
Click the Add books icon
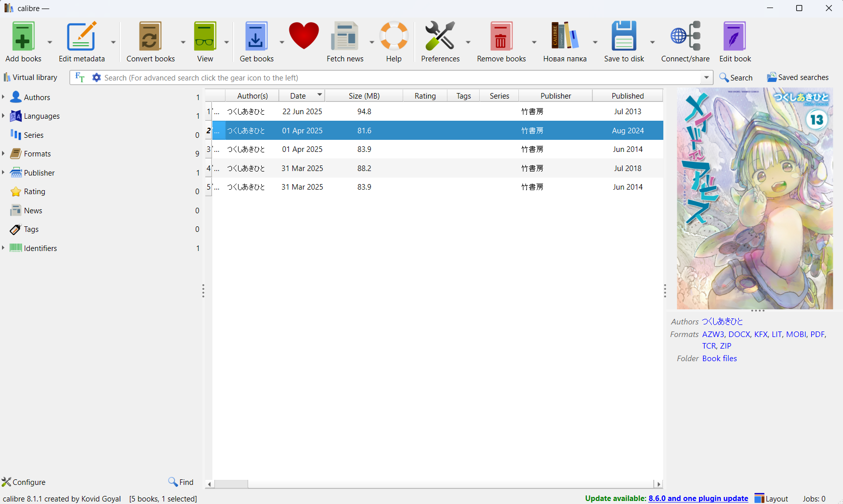point(23,36)
